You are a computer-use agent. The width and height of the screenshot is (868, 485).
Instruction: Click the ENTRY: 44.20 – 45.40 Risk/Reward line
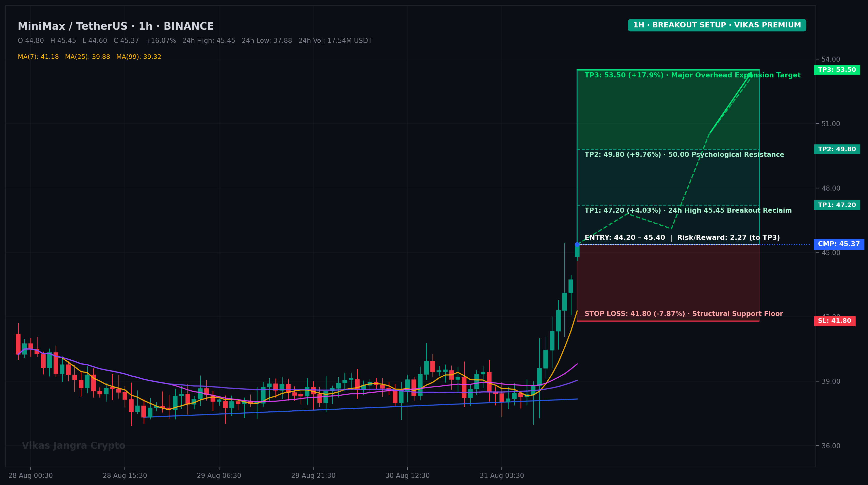click(x=682, y=238)
